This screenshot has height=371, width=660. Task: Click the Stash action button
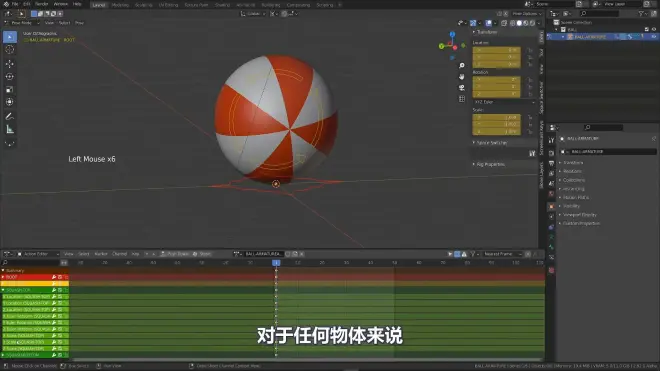202,254
